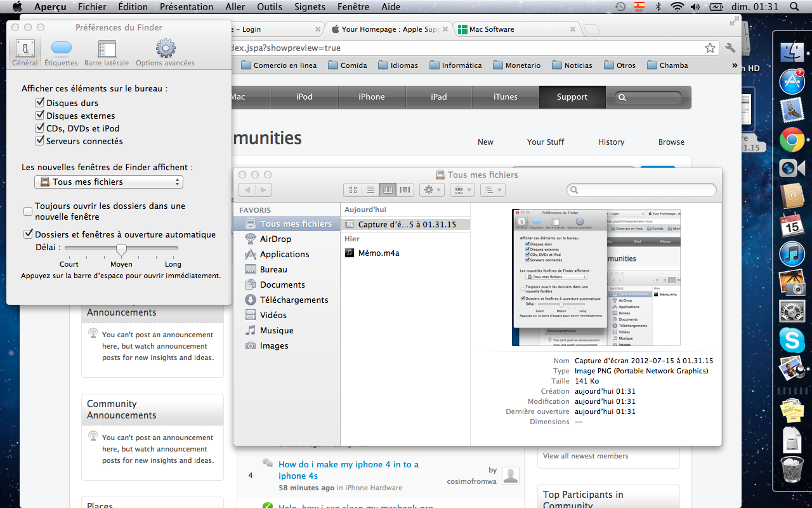This screenshot has height=508, width=812.
Task: Open the Présentation menu
Action: pyautogui.click(x=187, y=7)
